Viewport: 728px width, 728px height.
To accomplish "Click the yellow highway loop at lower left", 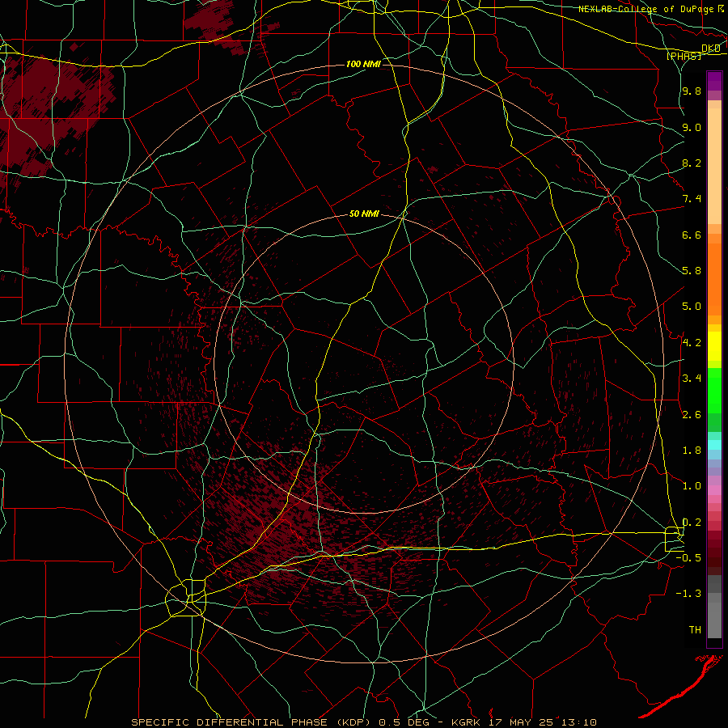I will coord(186,598).
